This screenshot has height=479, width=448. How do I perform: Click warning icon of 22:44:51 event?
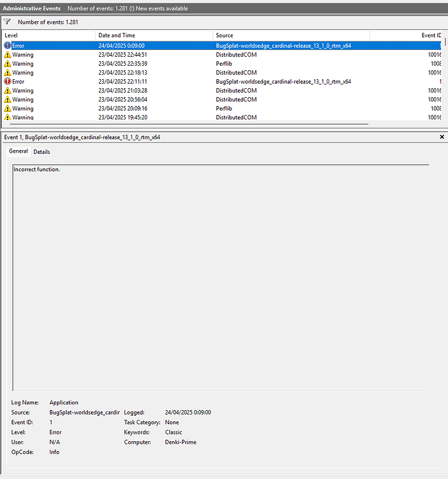tap(7, 55)
